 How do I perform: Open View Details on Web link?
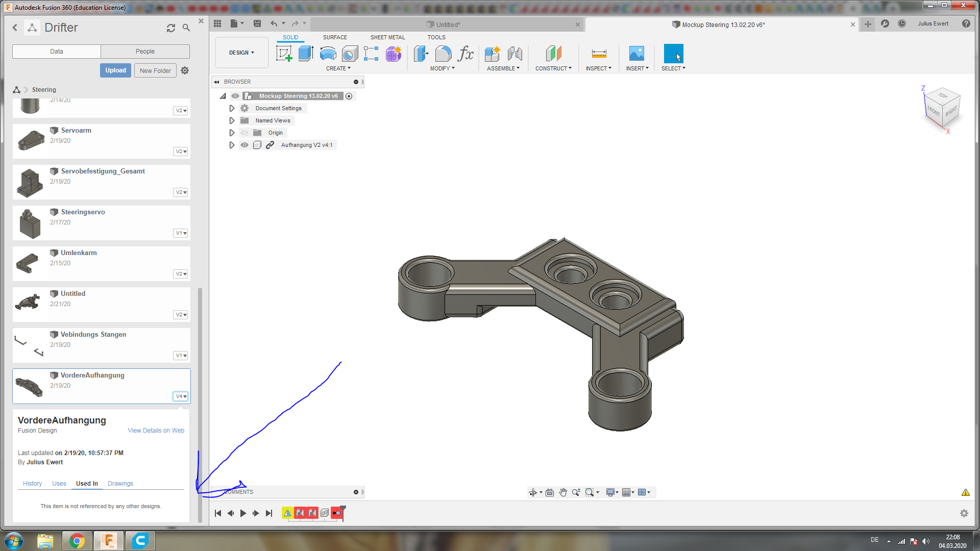click(x=156, y=431)
